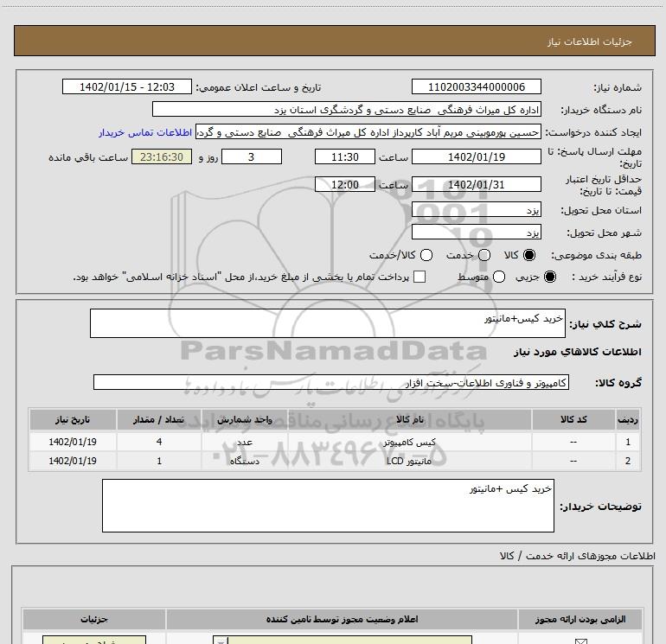Click the request creator name field
The image size is (666, 644).
click(x=368, y=132)
